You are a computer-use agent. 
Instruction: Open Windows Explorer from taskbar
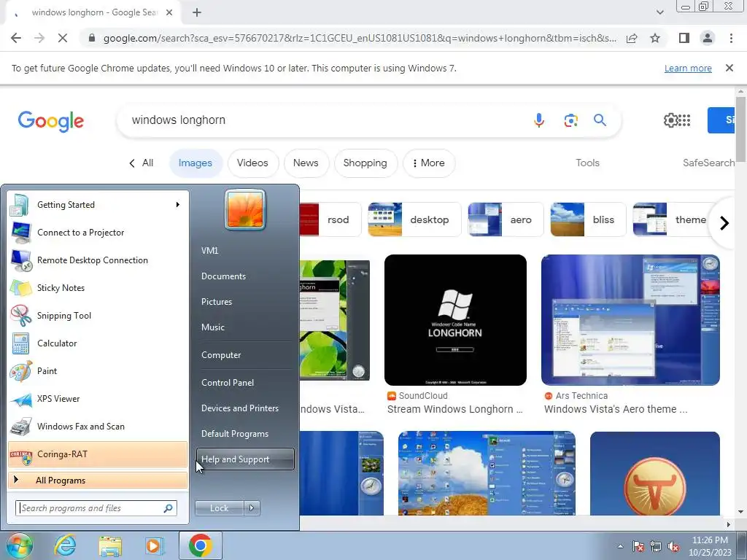pyautogui.click(x=110, y=545)
